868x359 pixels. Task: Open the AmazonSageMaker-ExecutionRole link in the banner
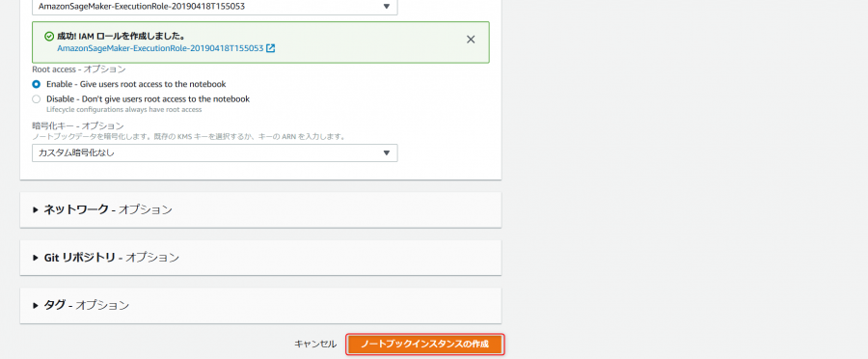click(160, 48)
